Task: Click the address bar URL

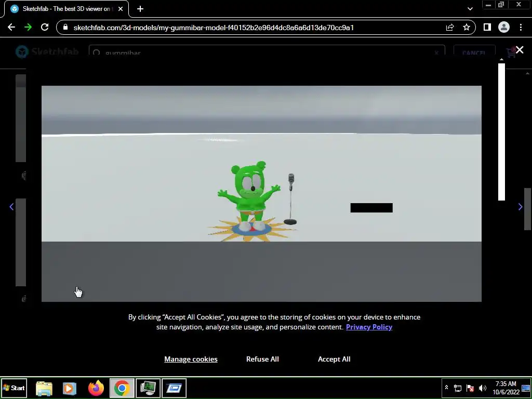Action: coord(214,28)
